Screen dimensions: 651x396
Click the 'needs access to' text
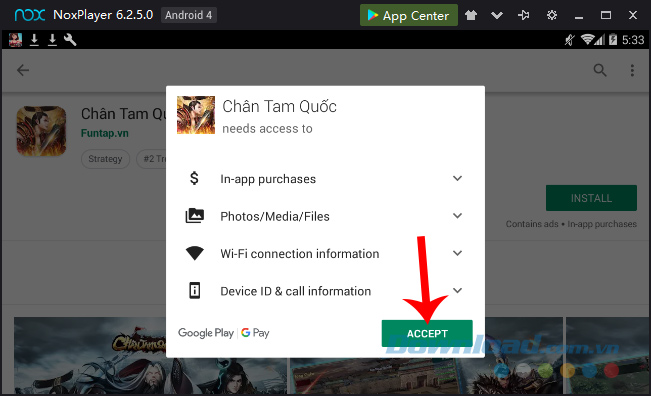click(267, 129)
